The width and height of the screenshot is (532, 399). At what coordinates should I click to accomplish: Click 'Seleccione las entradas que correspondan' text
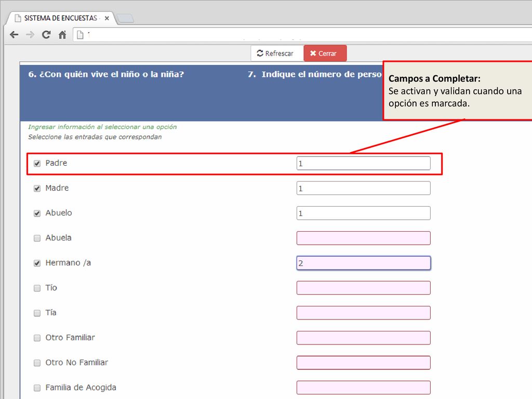tap(95, 137)
